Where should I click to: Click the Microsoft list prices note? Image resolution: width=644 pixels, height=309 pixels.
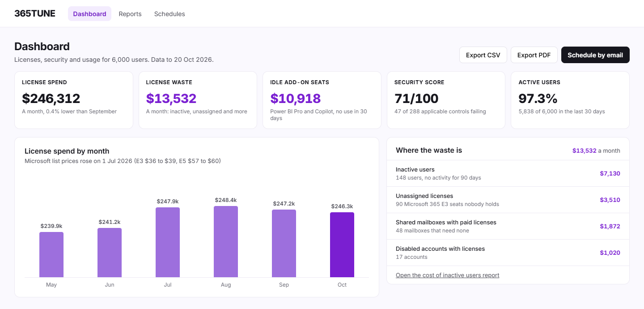tap(123, 161)
